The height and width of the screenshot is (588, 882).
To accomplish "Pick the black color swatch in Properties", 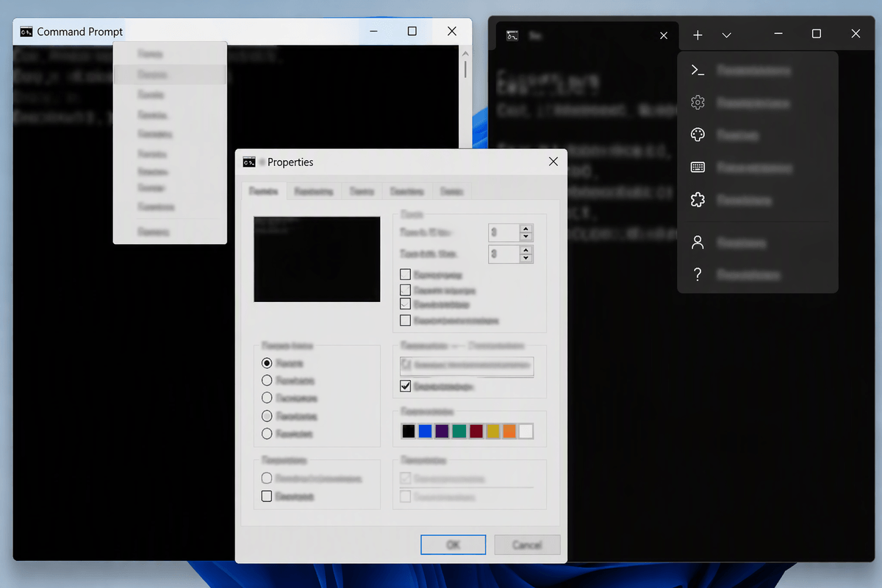I will (x=408, y=431).
